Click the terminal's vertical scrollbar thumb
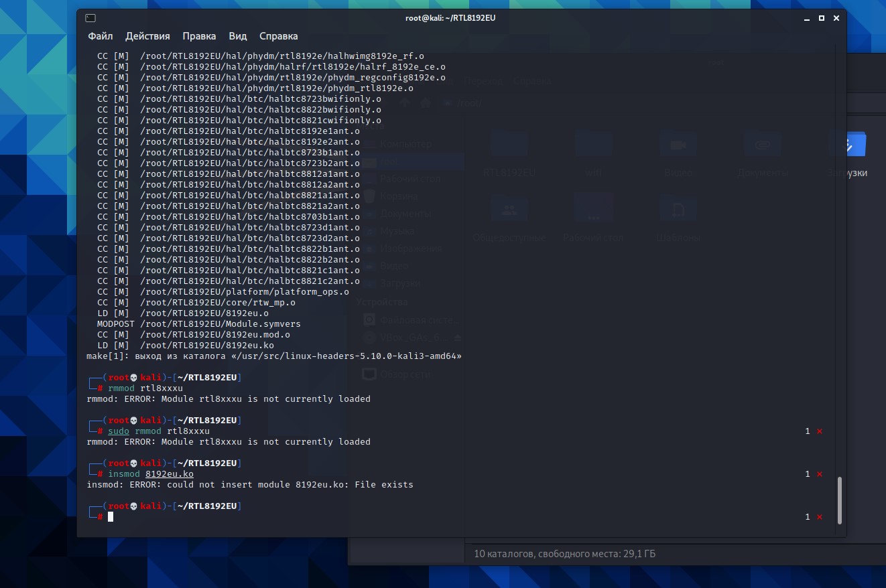The width and height of the screenshot is (886, 588). pos(840,500)
